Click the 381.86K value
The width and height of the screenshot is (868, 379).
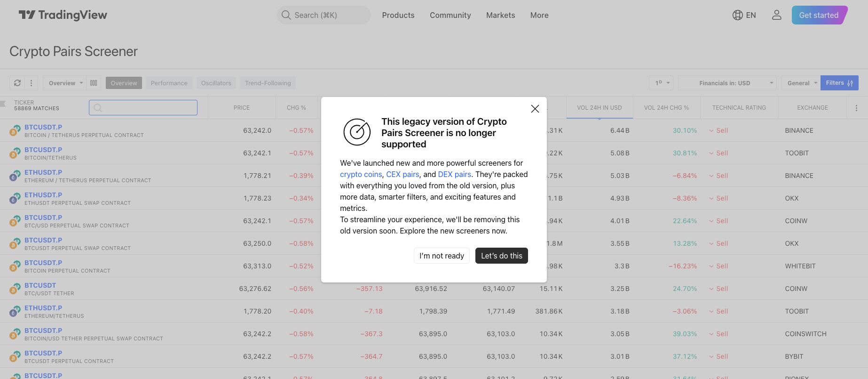(x=549, y=311)
